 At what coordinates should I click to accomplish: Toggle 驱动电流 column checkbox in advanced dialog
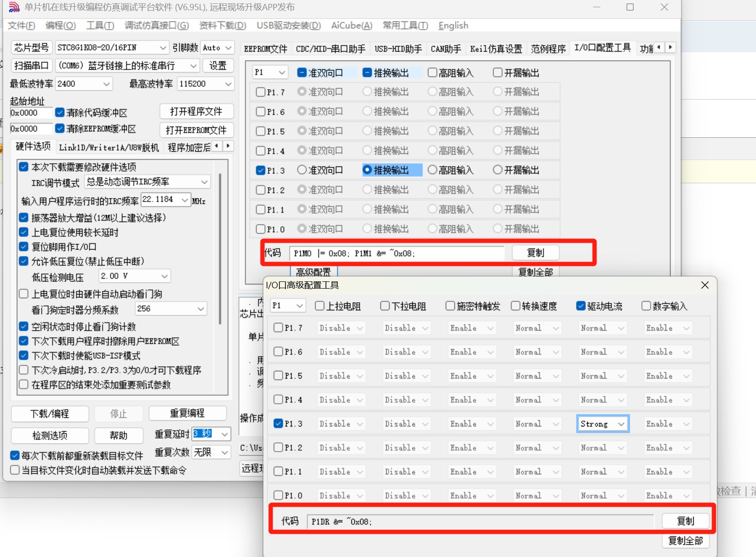(x=581, y=306)
